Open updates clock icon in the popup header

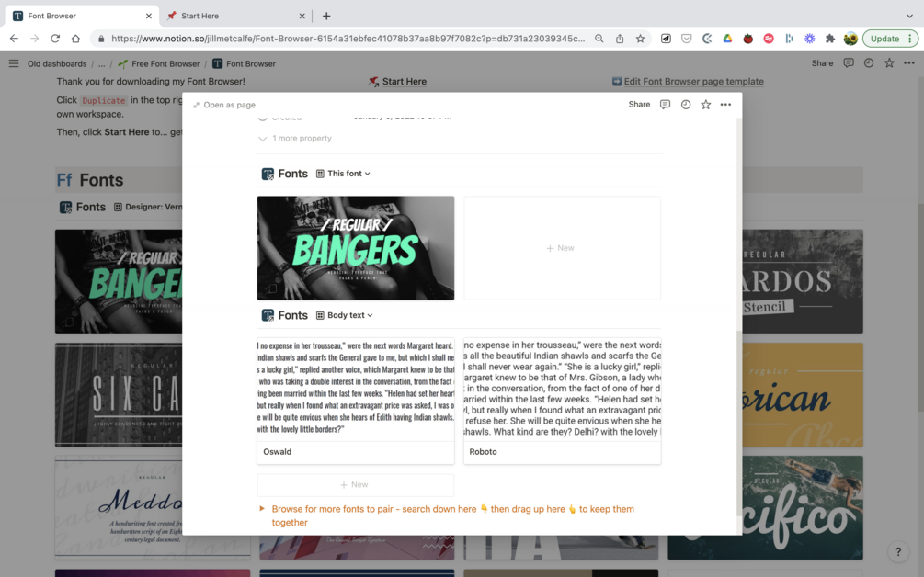pos(685,104)
